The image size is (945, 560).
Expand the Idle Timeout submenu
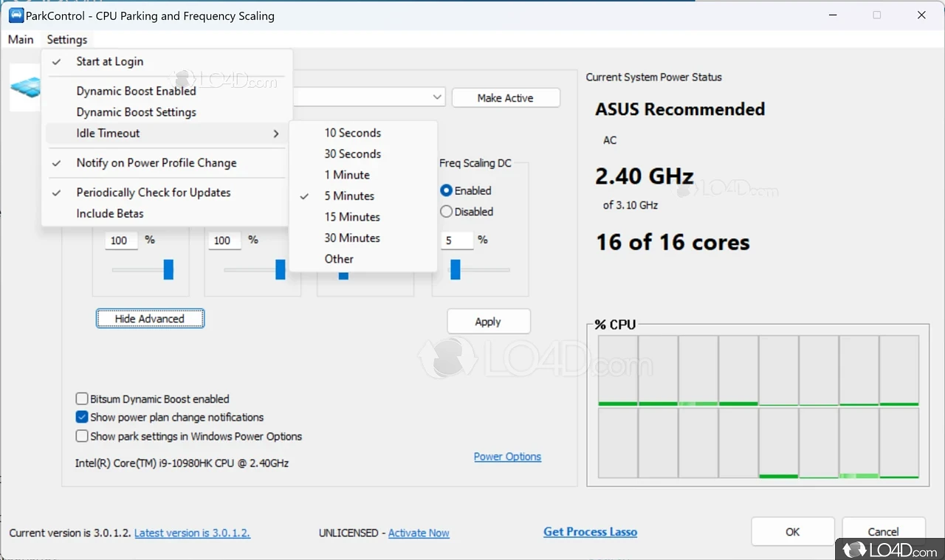click(x=167, y=134)
